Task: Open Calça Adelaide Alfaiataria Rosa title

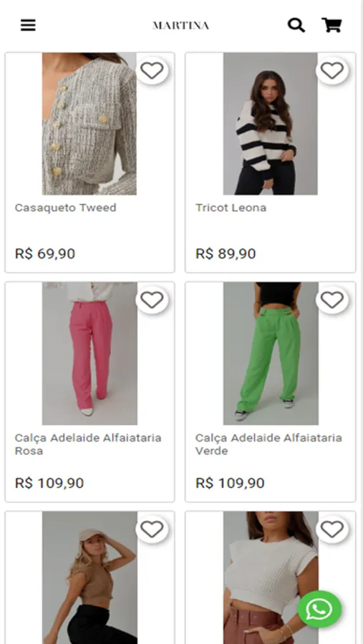Action: pyautogui.click(x=88, y=444)
